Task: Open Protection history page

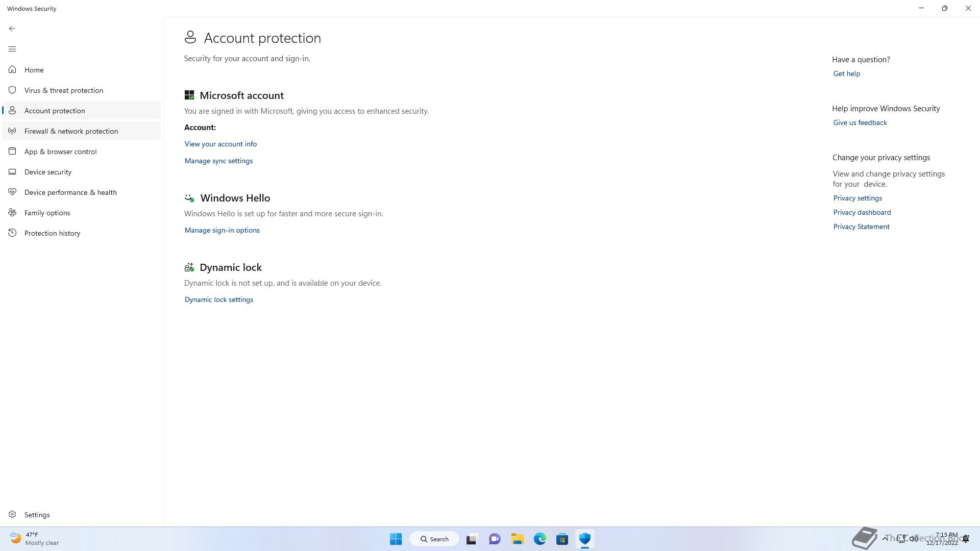Action: click(x=82, y=233)
